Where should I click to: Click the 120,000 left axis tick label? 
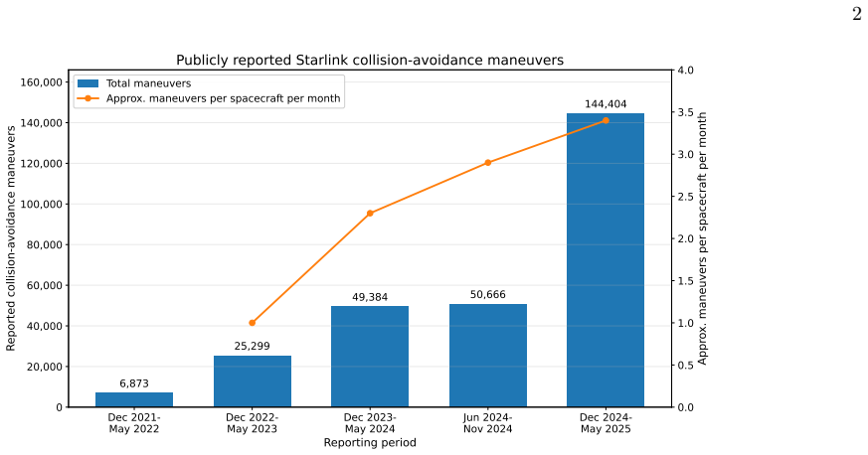coord(41,164)
